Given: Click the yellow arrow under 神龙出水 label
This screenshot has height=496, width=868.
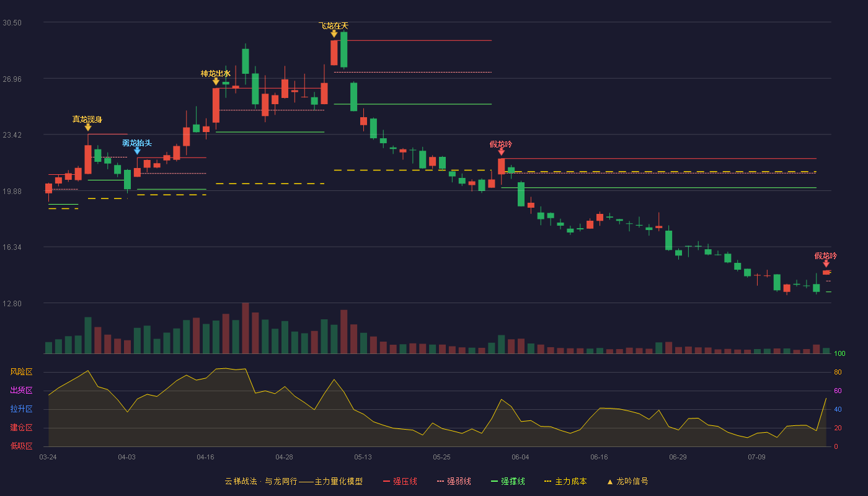Looking at the screenshot, I should point(216,81).
